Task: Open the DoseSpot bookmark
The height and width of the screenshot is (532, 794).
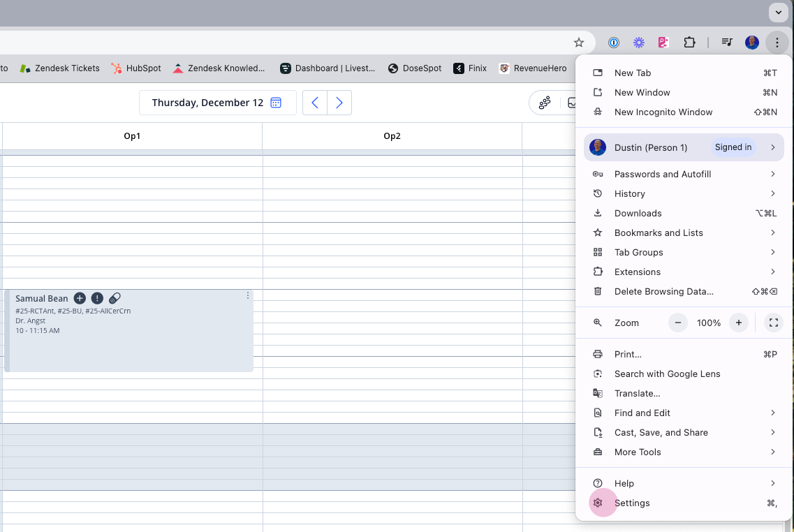Action: [x=415, y=68]
